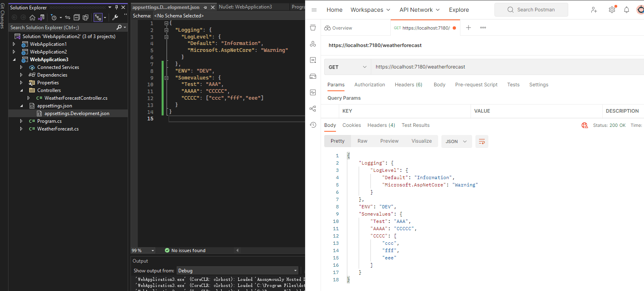Open the Workspaces dropdown in Postman
This screenshot has height=291, width=644.
(x=370, y=10)
